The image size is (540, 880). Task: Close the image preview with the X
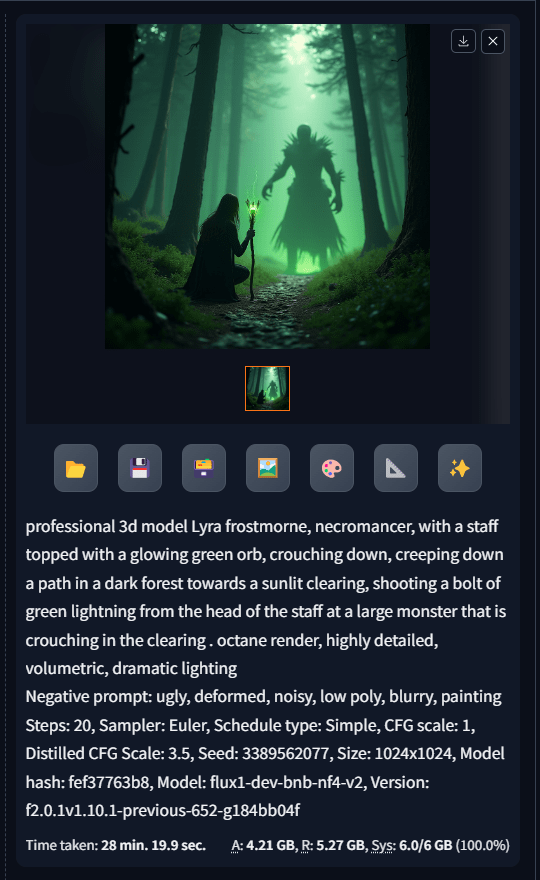pos(493,42)
